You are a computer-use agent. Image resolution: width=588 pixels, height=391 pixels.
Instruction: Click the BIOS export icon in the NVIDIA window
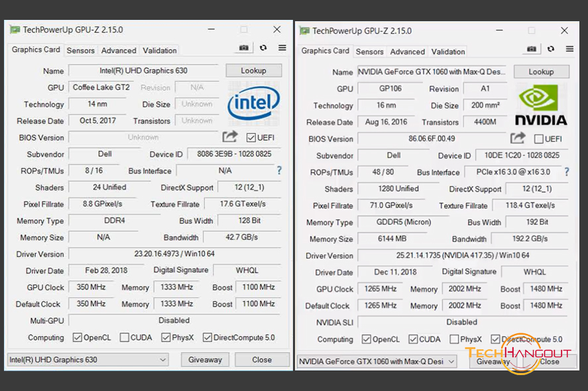click(518, 138)
